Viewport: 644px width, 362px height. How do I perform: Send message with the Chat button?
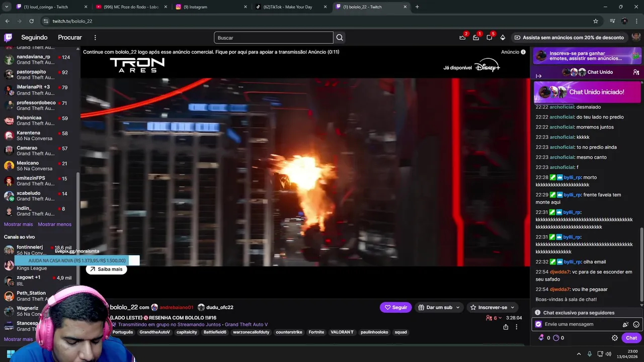point(631,338)
